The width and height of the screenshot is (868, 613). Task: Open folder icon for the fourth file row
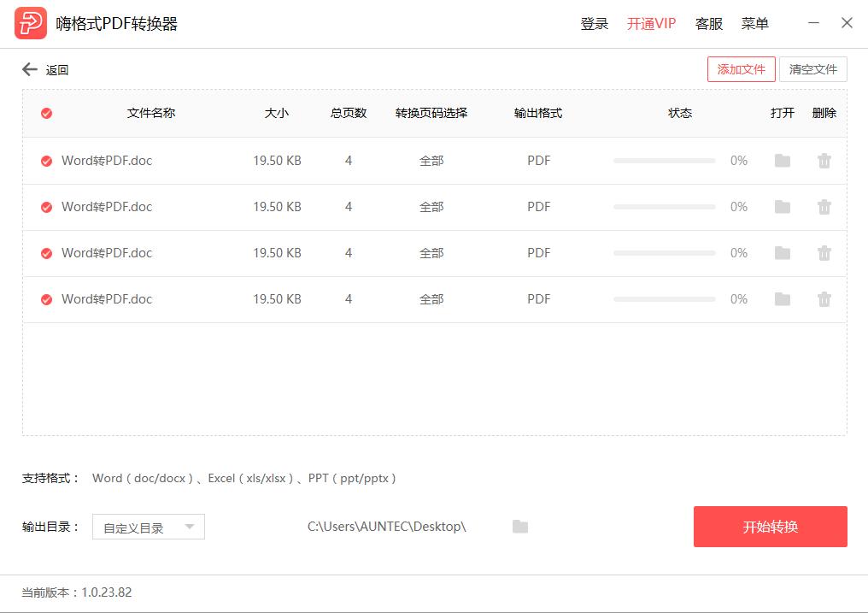782,298
